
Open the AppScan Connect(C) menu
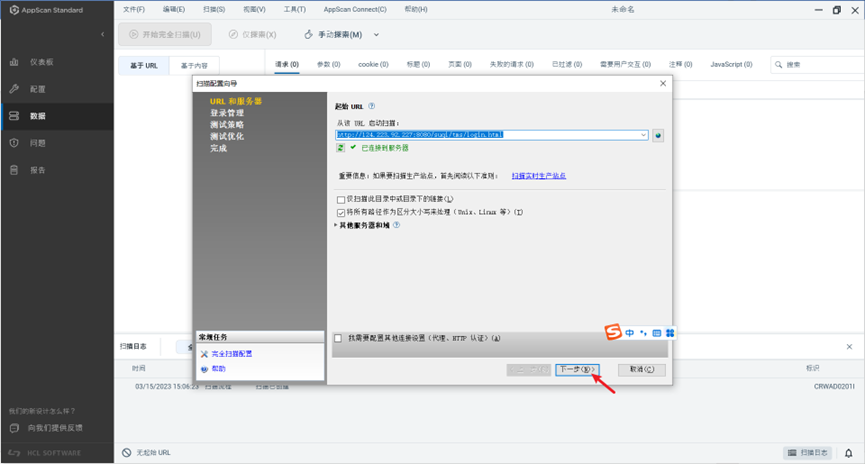[x=355, y=9]
